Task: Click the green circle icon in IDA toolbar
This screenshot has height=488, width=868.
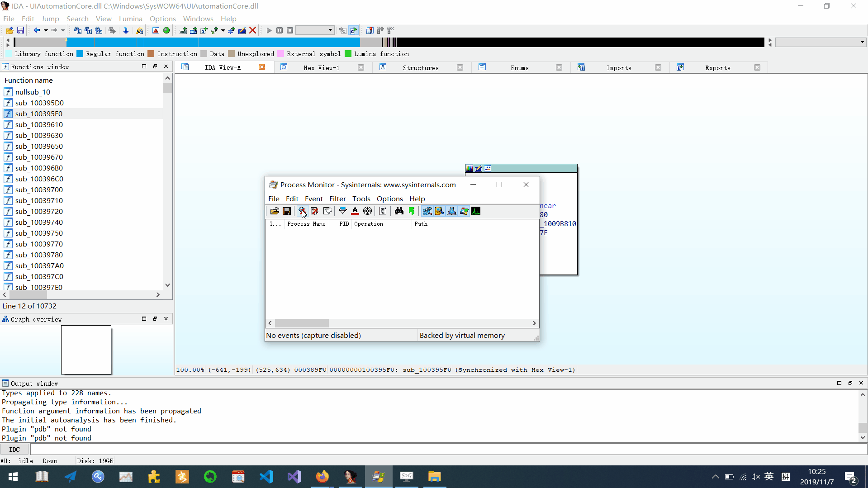Action: (166, 30)
